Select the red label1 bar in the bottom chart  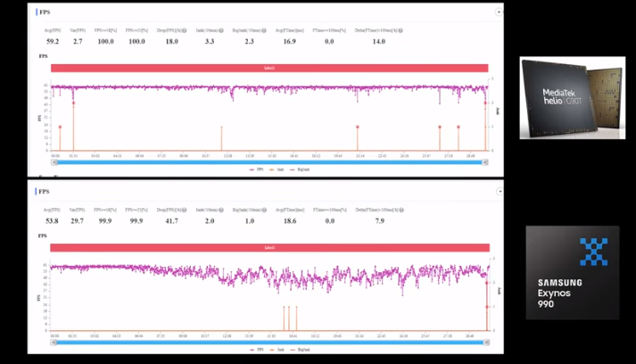coord(269,247)
